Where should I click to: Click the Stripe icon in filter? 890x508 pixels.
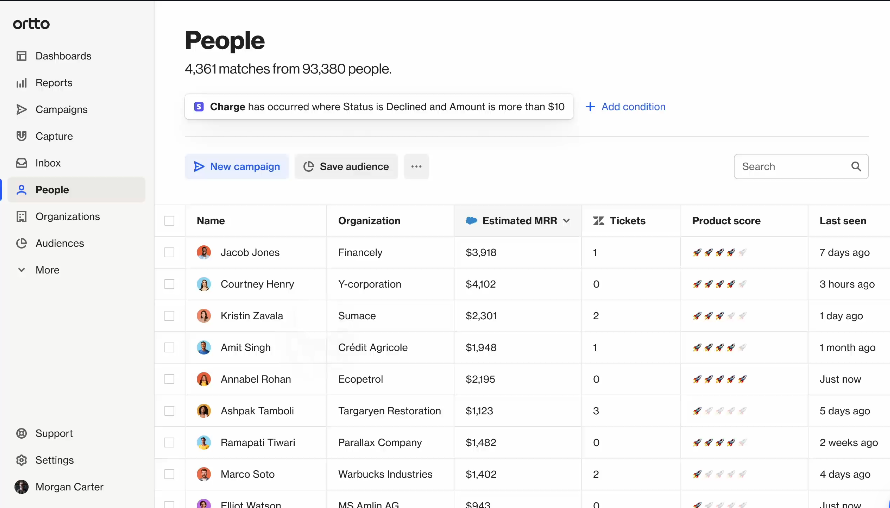point(199,107)
